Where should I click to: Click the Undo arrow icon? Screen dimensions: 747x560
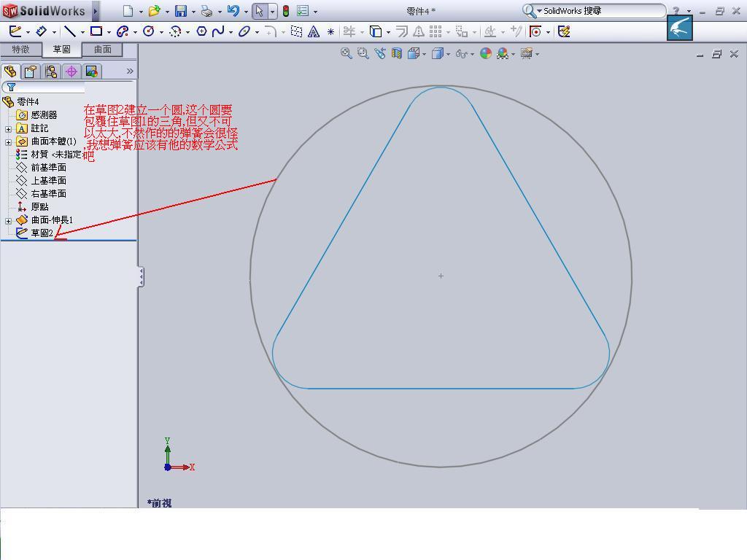233,11
